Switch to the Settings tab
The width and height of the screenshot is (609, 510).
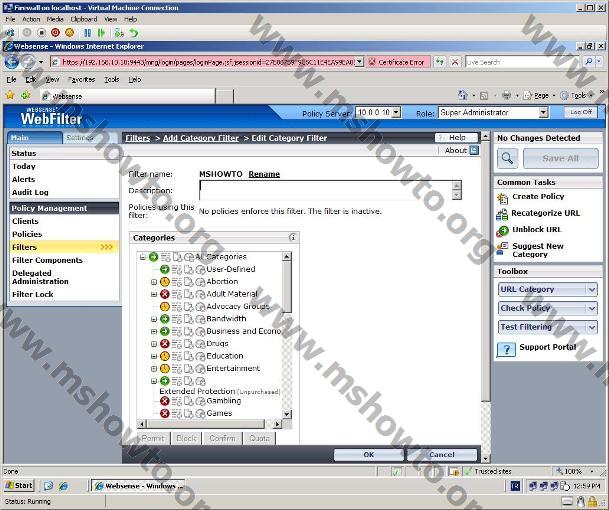tap(79, 138)
